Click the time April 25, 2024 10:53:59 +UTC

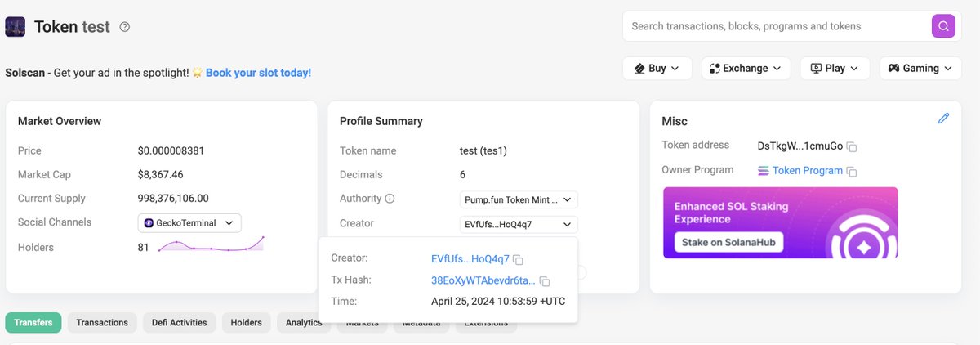click(498, 301)
